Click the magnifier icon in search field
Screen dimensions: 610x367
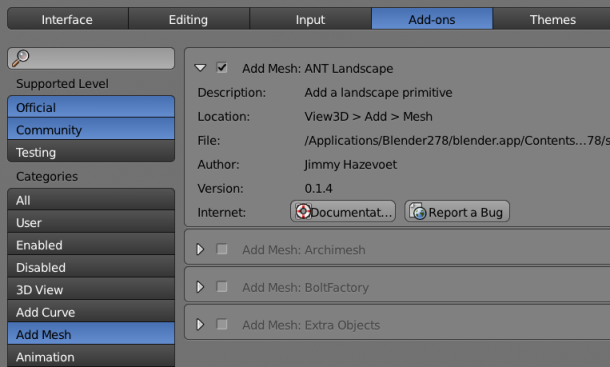(x=20, y=58)
